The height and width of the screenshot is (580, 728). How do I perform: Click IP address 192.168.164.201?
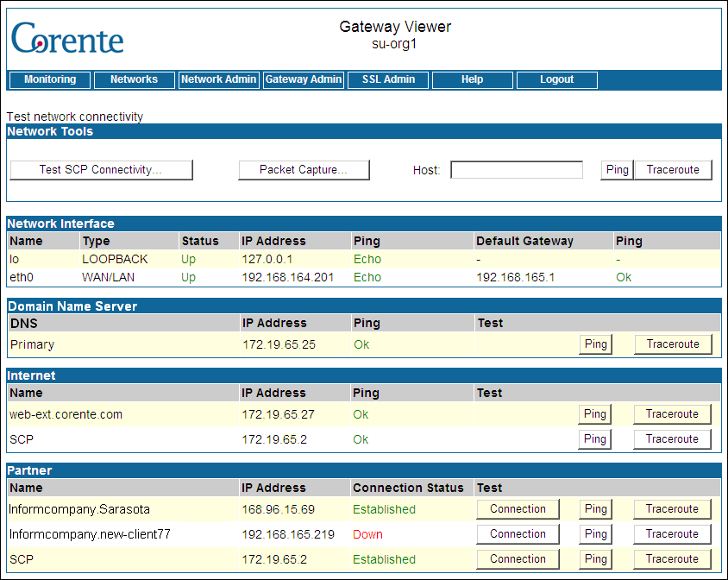click(288, 277)
